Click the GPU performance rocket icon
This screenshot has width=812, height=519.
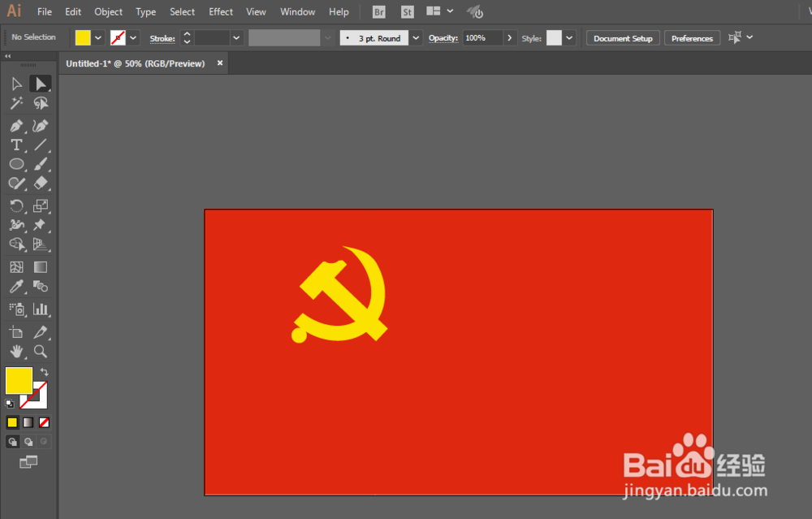tap(475, 12)
